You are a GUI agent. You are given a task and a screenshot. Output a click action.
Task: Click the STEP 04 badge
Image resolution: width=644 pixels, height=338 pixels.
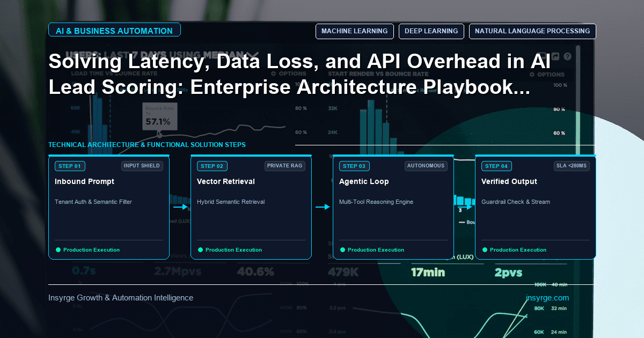pos(496,166)
